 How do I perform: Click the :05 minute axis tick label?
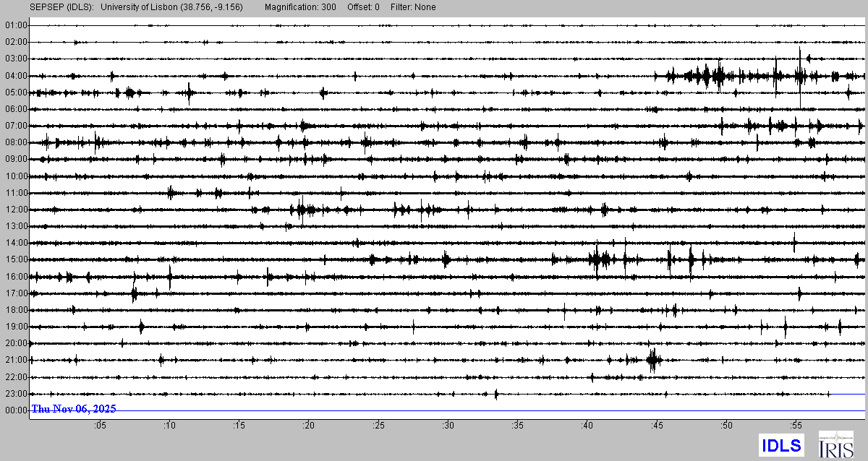point(99,426)
